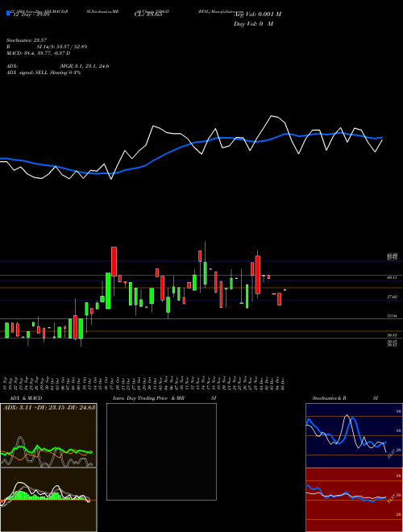Screen dimensions: 403x532
Task: Click the 33.94 price axis label
Action: [392, 316]
